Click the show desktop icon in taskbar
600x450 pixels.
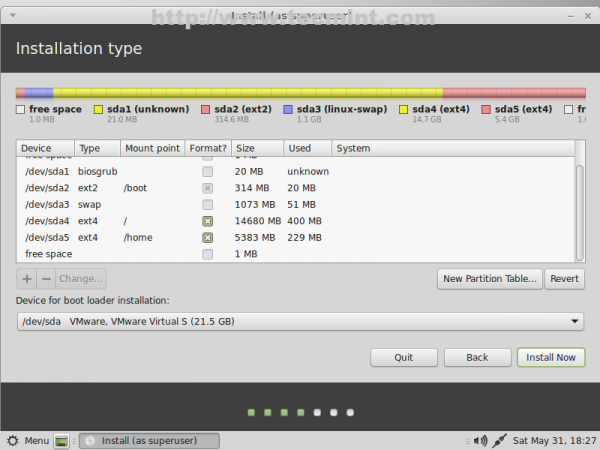pos(61,440)
